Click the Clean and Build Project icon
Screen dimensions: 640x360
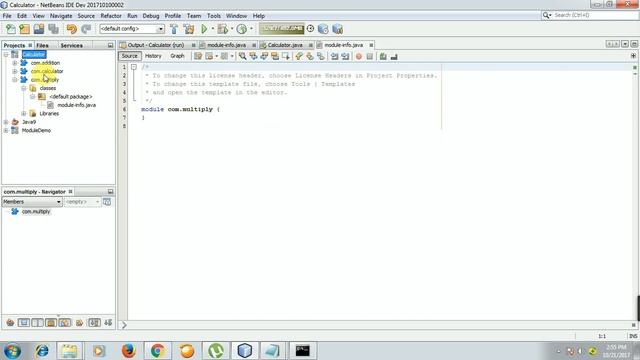pyautogui.click(x=189, y=29)
